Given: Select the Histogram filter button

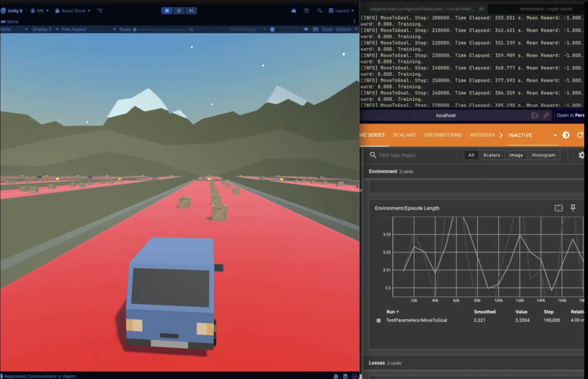Looking at the screenshot, I should [543, 155].
